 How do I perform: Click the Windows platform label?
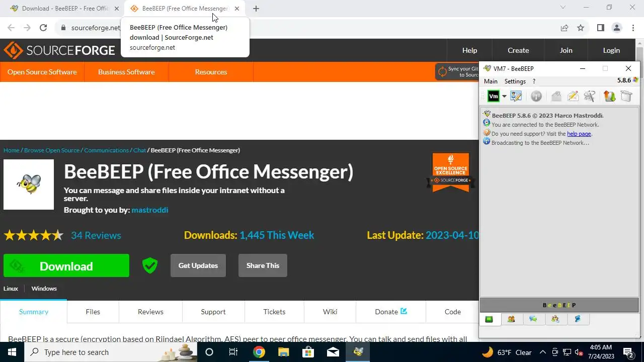[44, 289]
